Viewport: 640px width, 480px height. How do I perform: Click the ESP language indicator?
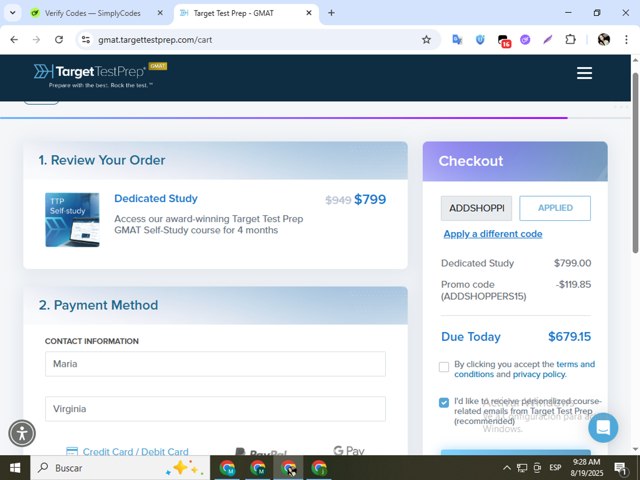(x=555, y=468)
